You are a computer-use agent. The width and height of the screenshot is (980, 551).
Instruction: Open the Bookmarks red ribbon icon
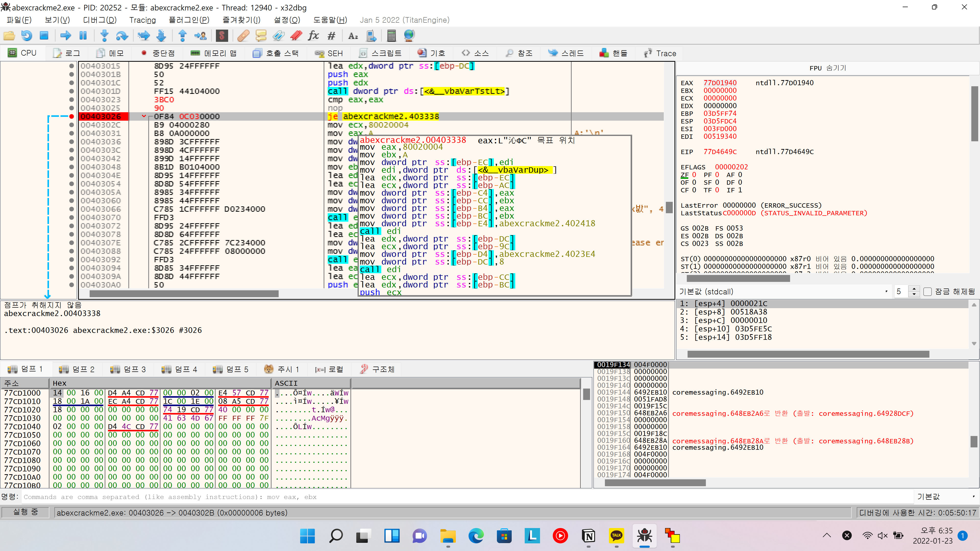pyautogui.click(x=296, y=36)
